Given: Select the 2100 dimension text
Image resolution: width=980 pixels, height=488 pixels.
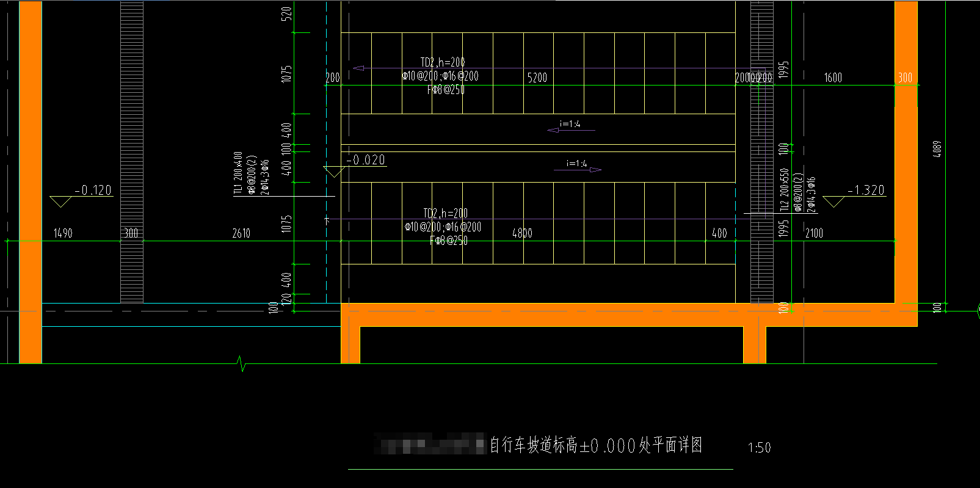Looking at the screenshot, I should click(814, 233).
